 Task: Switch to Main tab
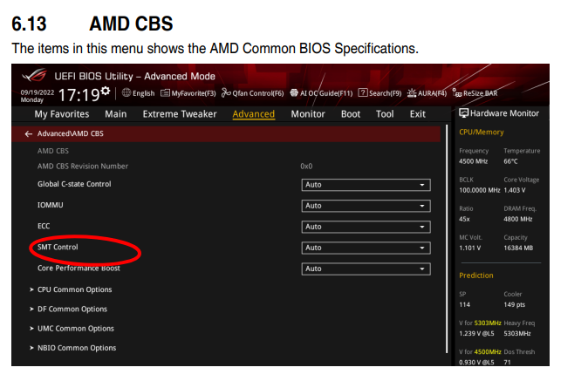pyautogui.click(x=115, y=114)
